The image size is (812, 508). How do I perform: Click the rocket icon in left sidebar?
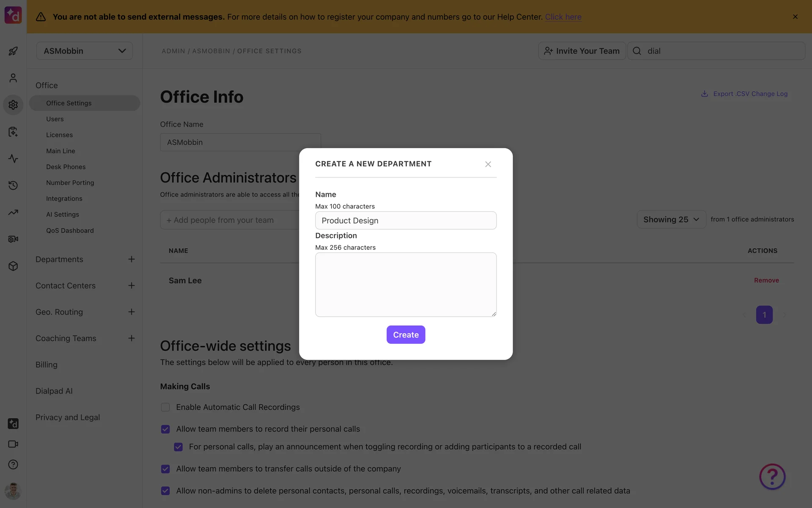coord(13,51)
